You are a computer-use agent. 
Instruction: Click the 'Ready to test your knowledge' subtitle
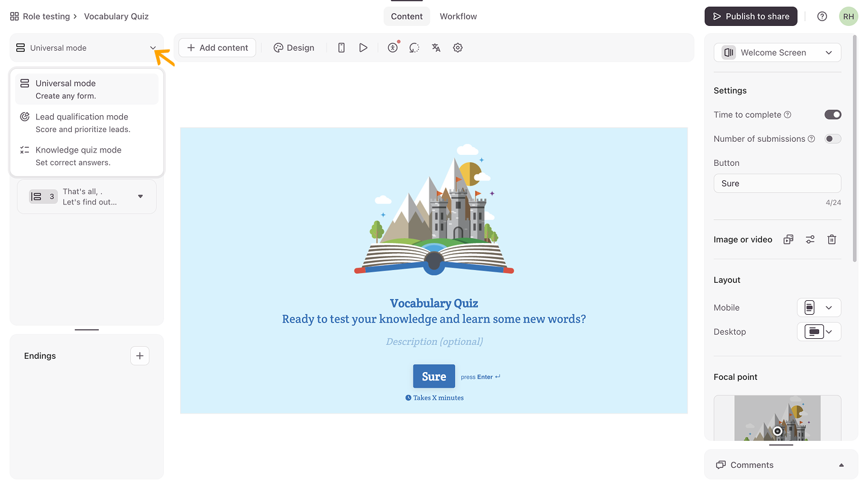tap(434, 319)
